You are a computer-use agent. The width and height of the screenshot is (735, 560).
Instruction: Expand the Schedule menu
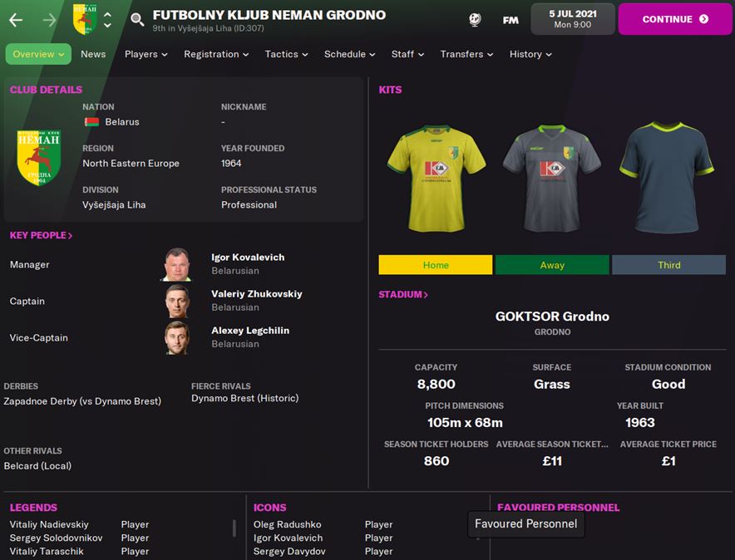tap(350, 54)
